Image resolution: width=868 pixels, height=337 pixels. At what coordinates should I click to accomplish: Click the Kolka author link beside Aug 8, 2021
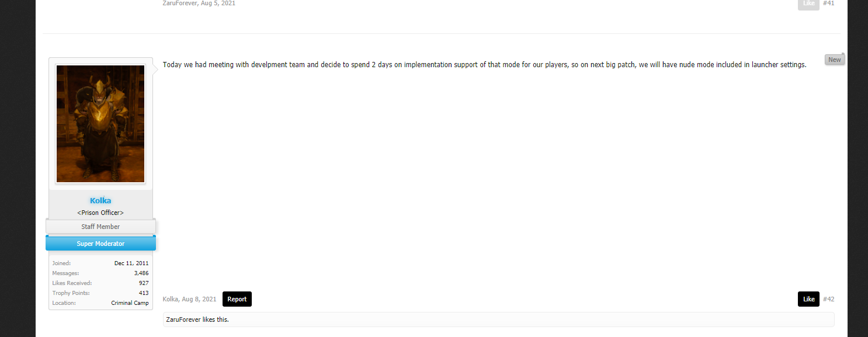click(171, 299)
